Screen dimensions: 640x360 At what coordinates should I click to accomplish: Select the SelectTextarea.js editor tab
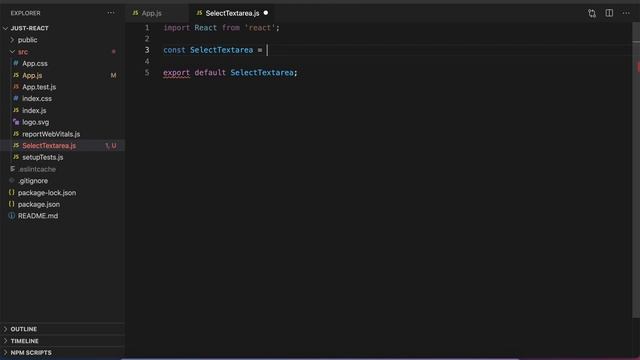[232, 13]
